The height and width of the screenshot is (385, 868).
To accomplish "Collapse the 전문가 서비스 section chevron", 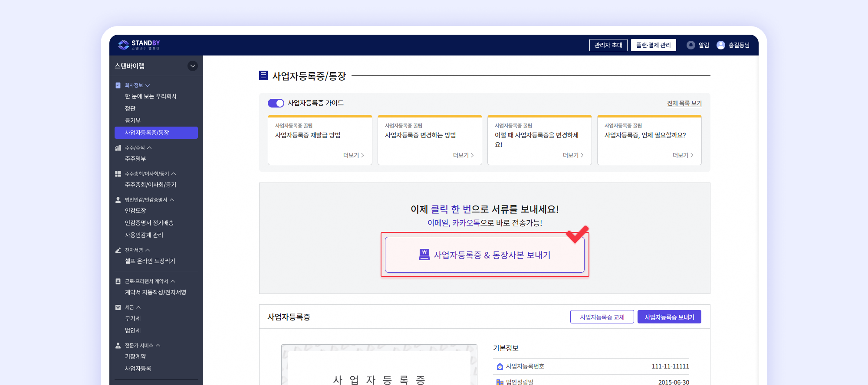I will tap(158, 346).
